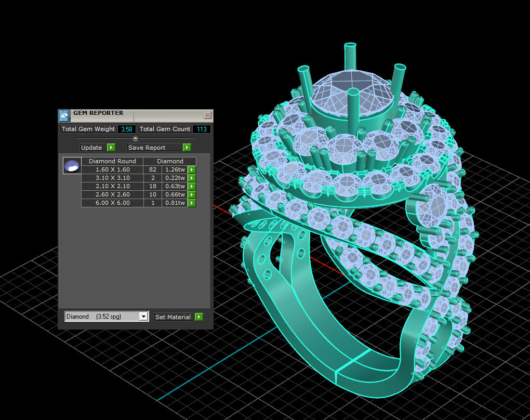530x420 pixels.
Task: Click the green arrow next to Update
Action: coord(111,148)
